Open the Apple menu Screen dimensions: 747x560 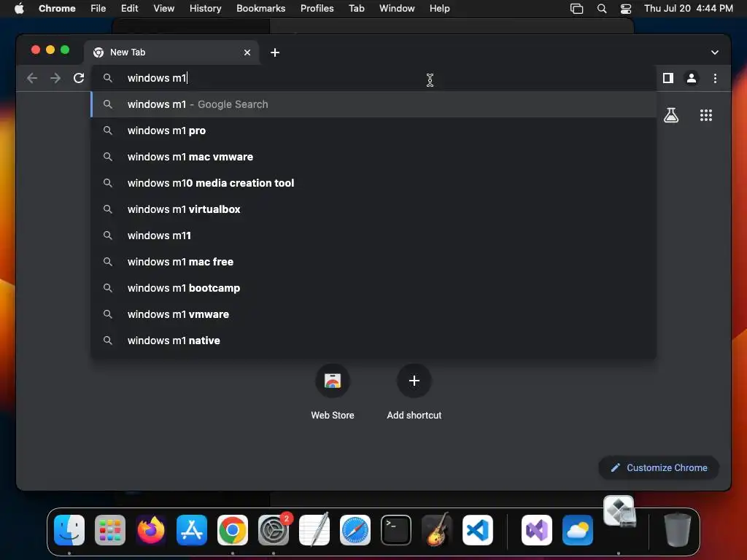pyautogui.click(x=19, y=9)
